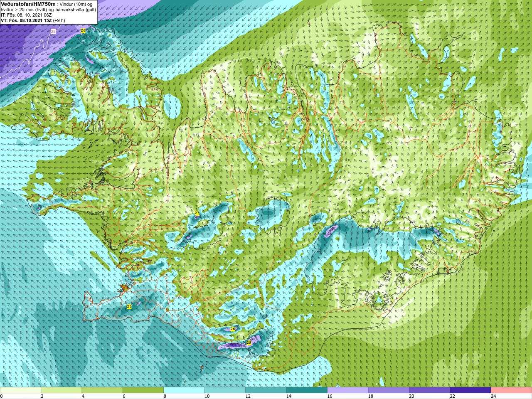Viewport: 532px width, 399px height.
Task: Click the light lavender 16–18 m/s legend swatch
Action: click(x=348, y=390)
